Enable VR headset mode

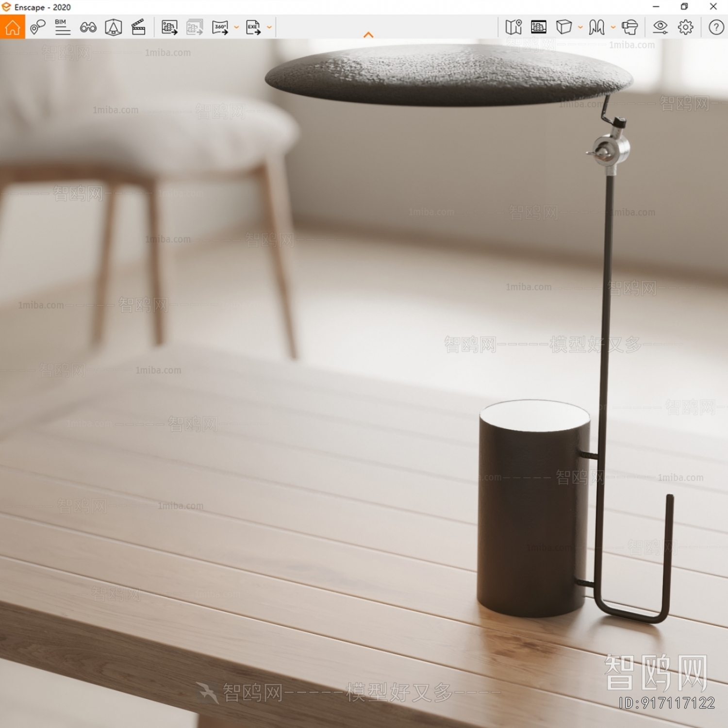[x=629, y=27]
